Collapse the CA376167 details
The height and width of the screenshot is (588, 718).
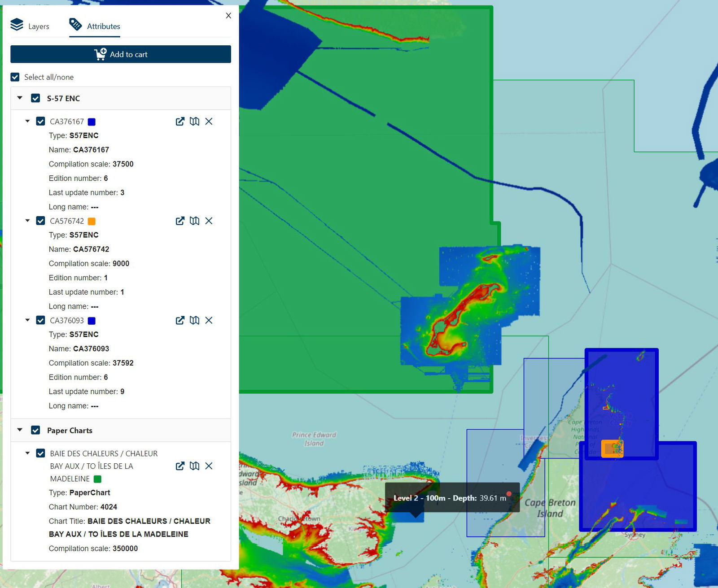tap(27, 121)
